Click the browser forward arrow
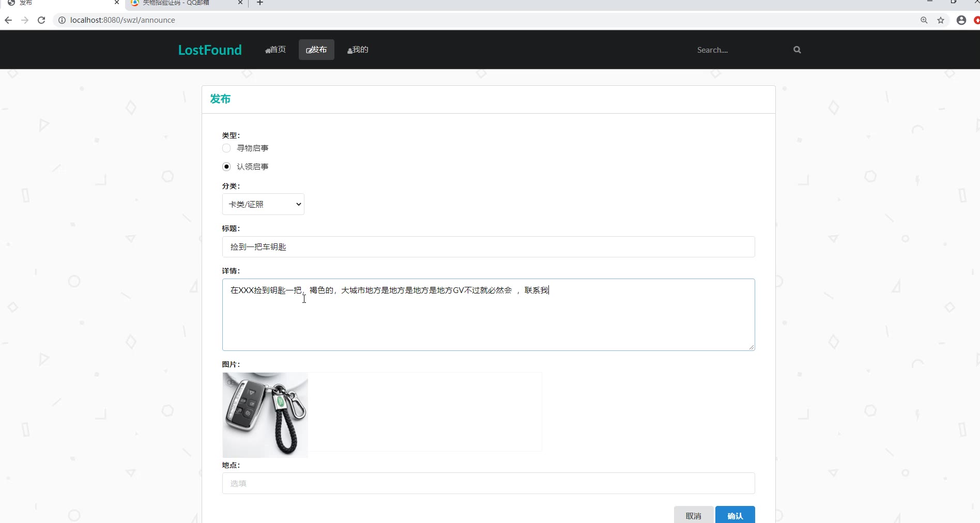Screen dimensions: 980x523 click(25, 20)
